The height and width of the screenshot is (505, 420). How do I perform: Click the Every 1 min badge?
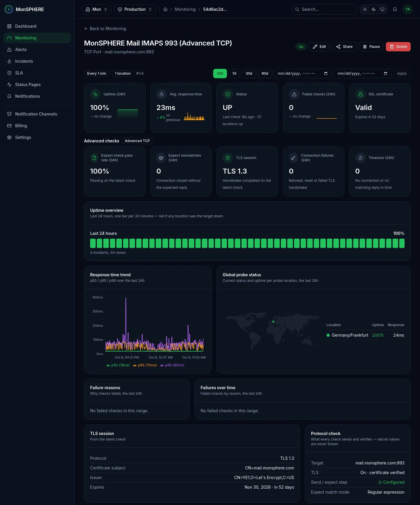click(x=97, y=74)
